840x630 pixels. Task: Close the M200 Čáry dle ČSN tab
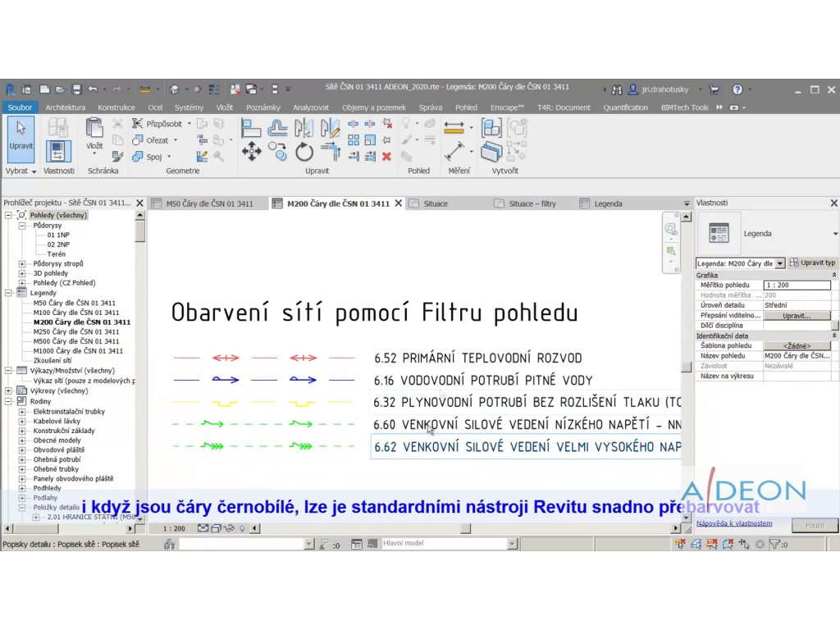[x=398, y=203]
